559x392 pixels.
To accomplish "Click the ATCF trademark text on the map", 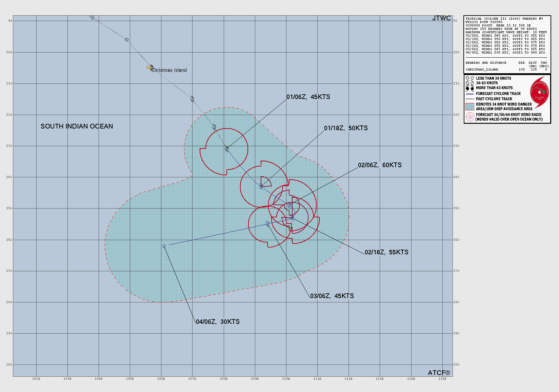I will click(x=439, y=373).
